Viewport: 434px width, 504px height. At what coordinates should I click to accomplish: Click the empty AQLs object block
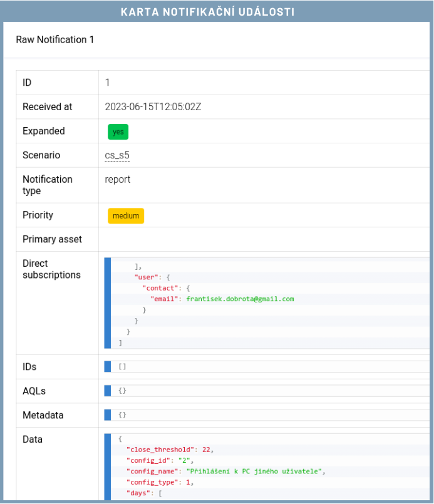coord(122,391)
